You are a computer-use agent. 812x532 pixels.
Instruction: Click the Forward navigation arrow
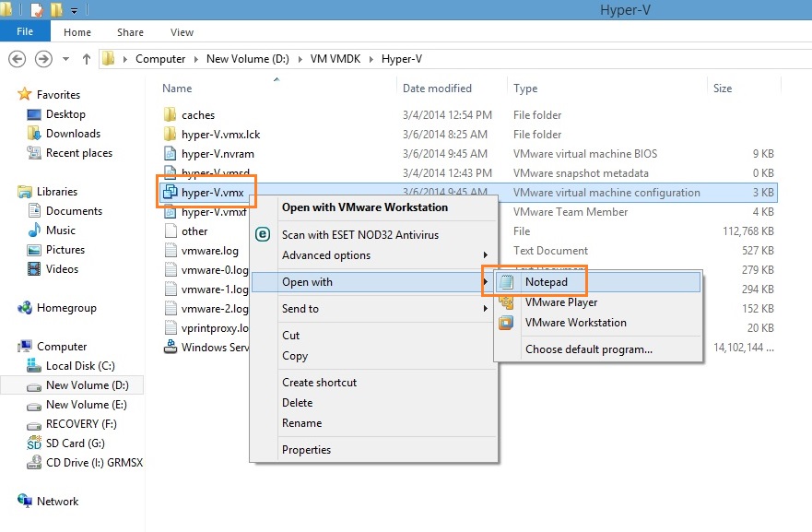pos(43,59)
